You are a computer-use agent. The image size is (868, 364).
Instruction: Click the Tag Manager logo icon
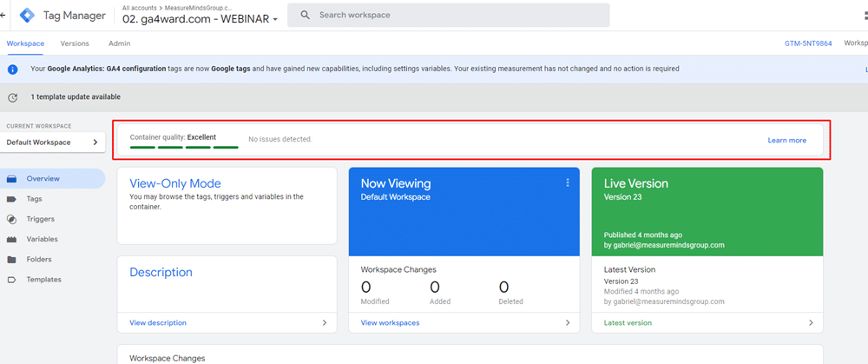pyautogui.click(x=27, y=16)
